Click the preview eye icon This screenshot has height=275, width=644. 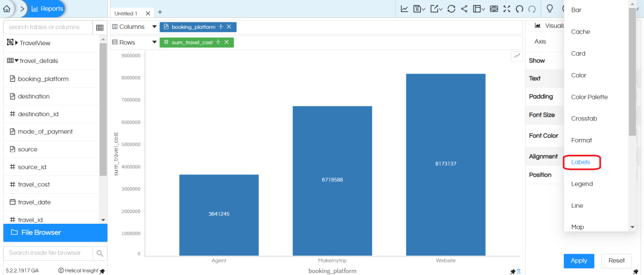point(494,9)
